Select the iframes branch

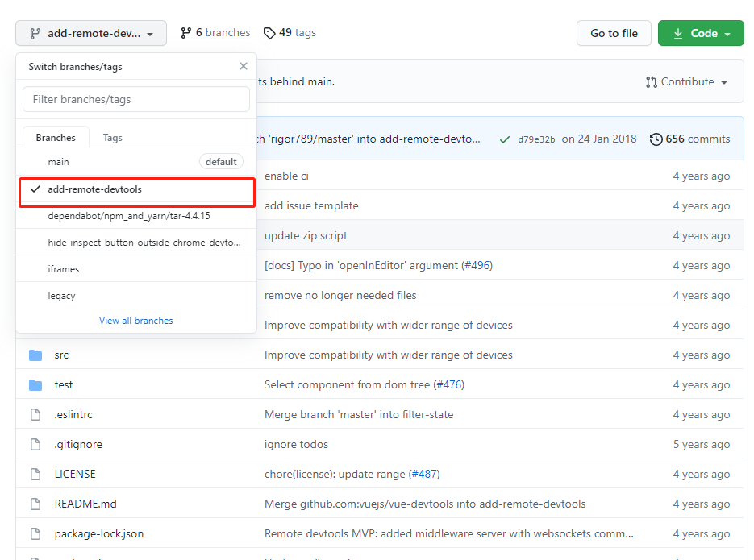click(136, 269)
